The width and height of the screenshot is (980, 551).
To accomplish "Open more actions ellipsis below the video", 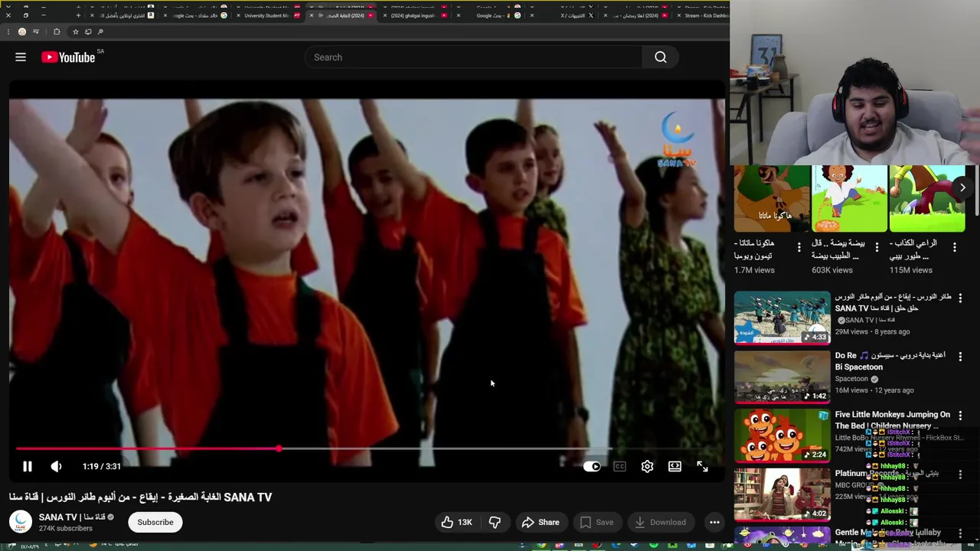I will coord(714,522).
